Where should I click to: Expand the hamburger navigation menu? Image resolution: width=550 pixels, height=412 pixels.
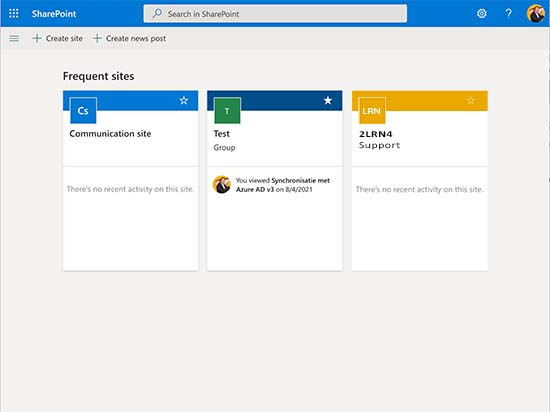[x=14, y=38]
